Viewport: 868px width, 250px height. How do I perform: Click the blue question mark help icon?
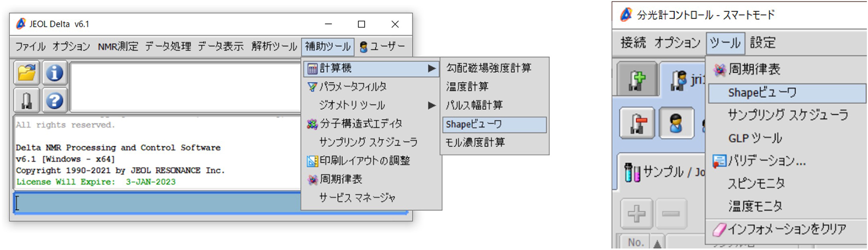click(54, 101)
